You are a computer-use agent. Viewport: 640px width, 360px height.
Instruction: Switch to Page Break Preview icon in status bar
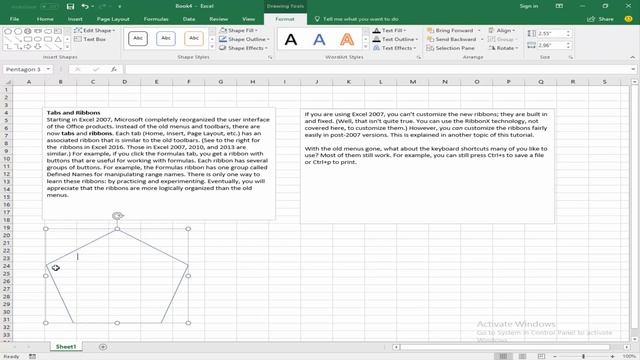(x=541, y=356)
